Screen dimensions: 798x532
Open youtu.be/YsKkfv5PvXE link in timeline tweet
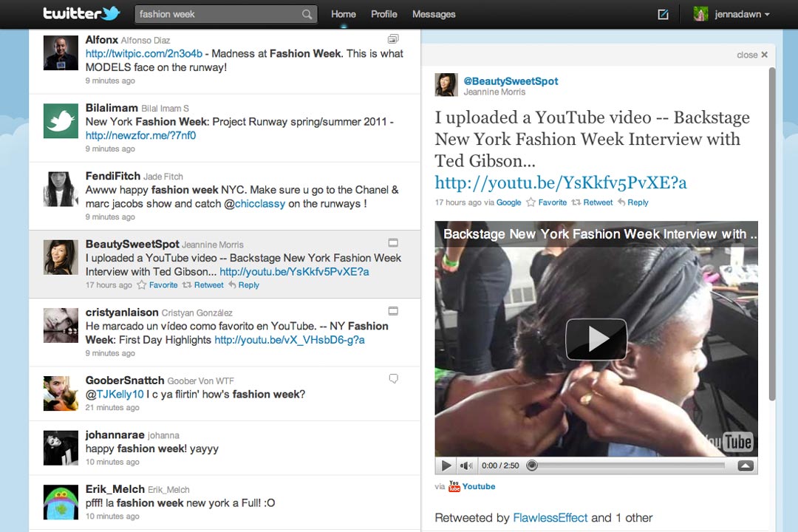point(294,272)
